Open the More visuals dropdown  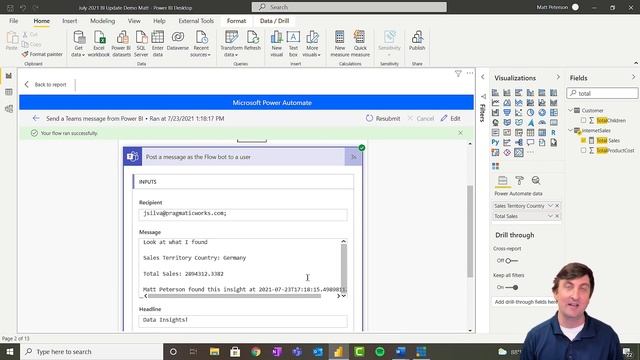pyautogui.click(x=312, y=51)
